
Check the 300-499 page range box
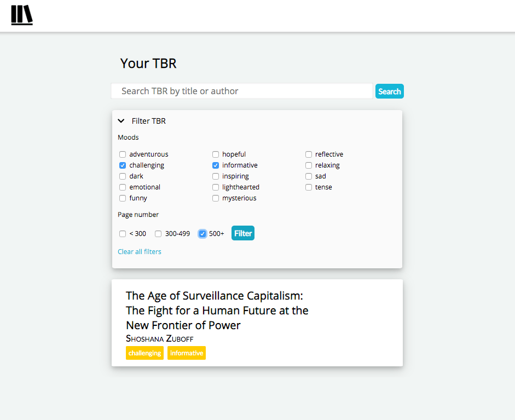tap(158, 234)
